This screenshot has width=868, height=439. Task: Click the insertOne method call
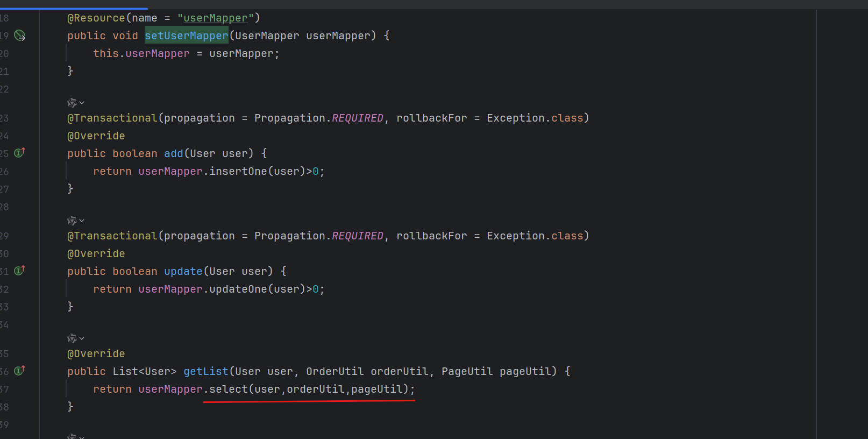(x=238, y=171)
